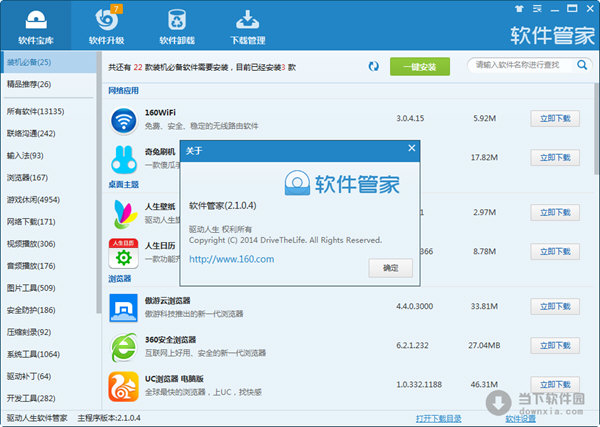
Task: Select 装机必备(25) category
Action: click(49, 62)
